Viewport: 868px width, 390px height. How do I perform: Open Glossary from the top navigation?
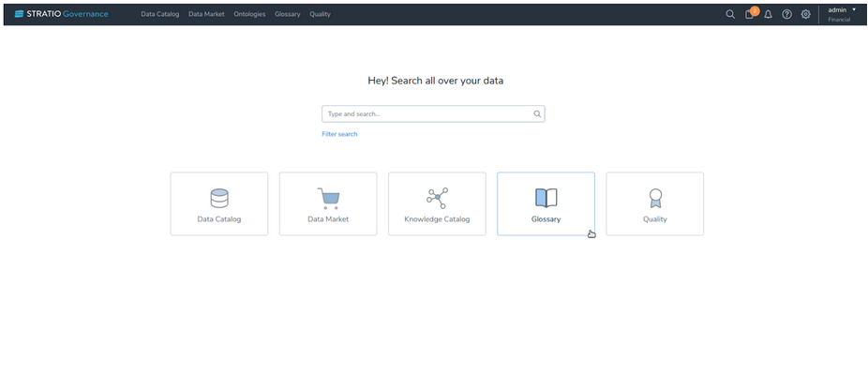[288, 14]
